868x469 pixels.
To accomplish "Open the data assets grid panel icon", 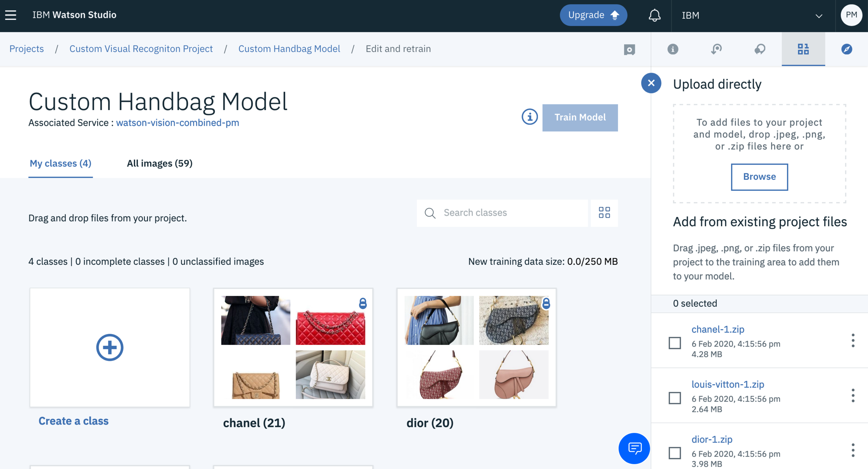I will [803, 49].
